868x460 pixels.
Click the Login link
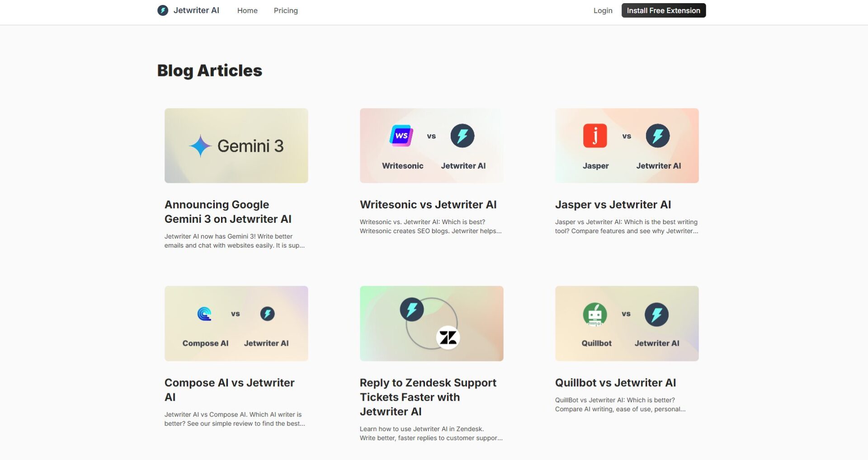603,10
